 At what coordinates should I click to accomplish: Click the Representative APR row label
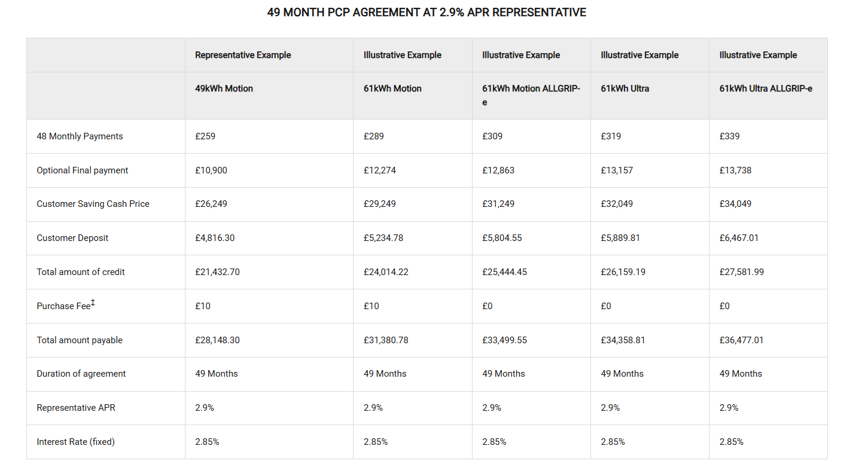(77, 408)
